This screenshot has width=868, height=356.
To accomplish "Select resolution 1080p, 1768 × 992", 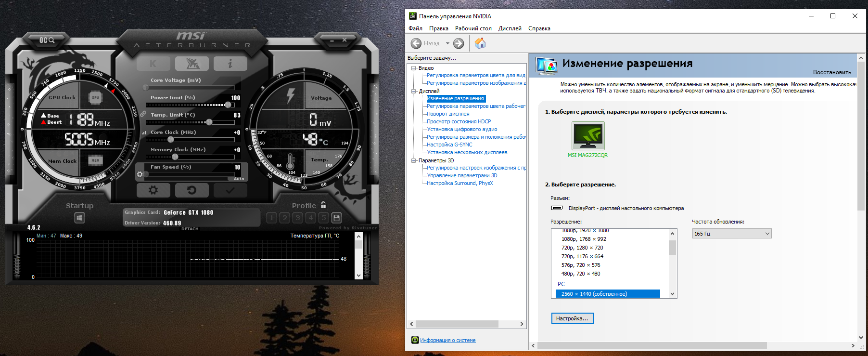I will [584, 239].
